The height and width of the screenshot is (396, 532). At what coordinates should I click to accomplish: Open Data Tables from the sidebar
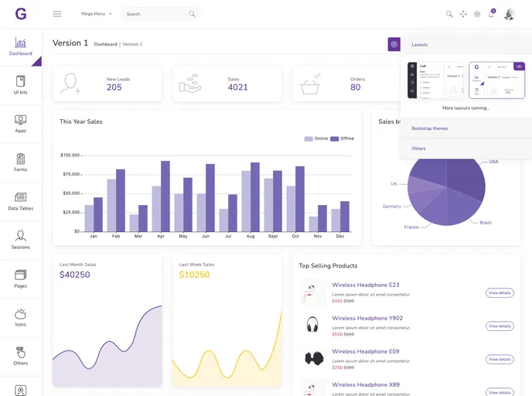click(21, 201)
